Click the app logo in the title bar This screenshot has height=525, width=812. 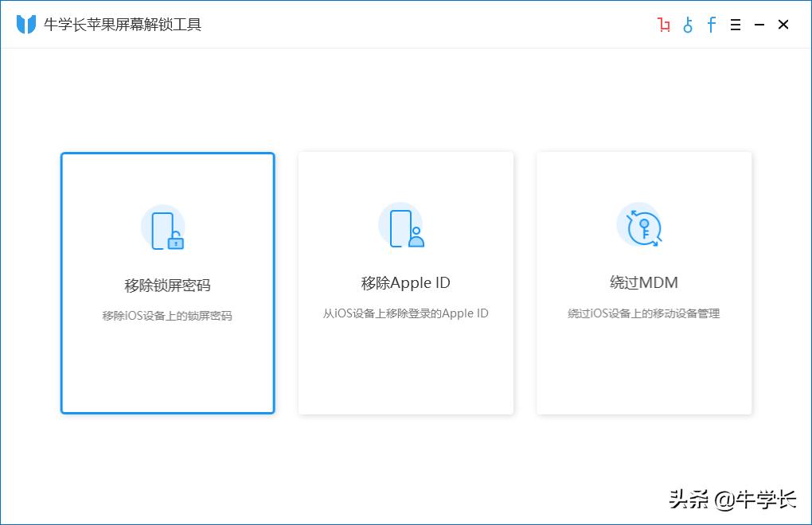[25, 24]
